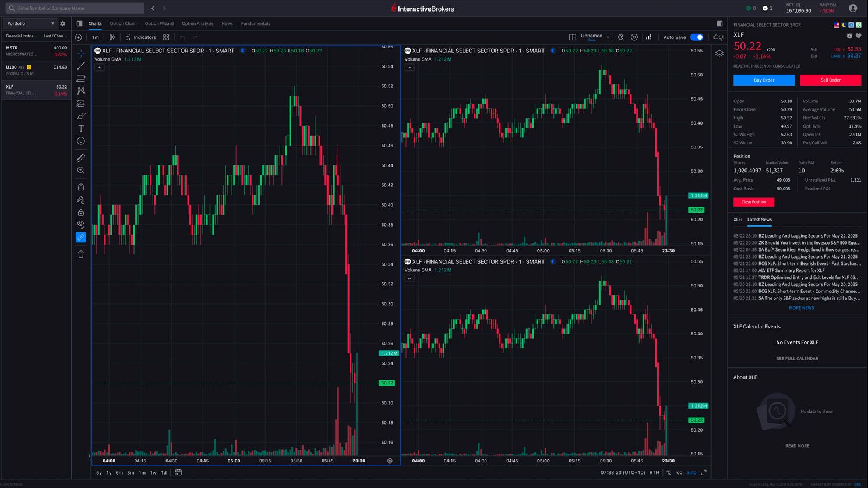Switch to the Option Chain tab

point(123,24)
